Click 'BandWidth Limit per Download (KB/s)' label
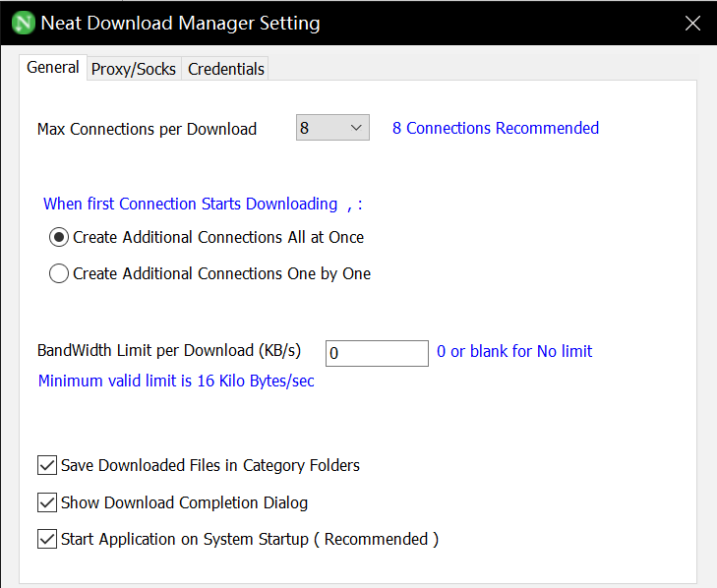This screenshot has height=588, width=717. 169,351
